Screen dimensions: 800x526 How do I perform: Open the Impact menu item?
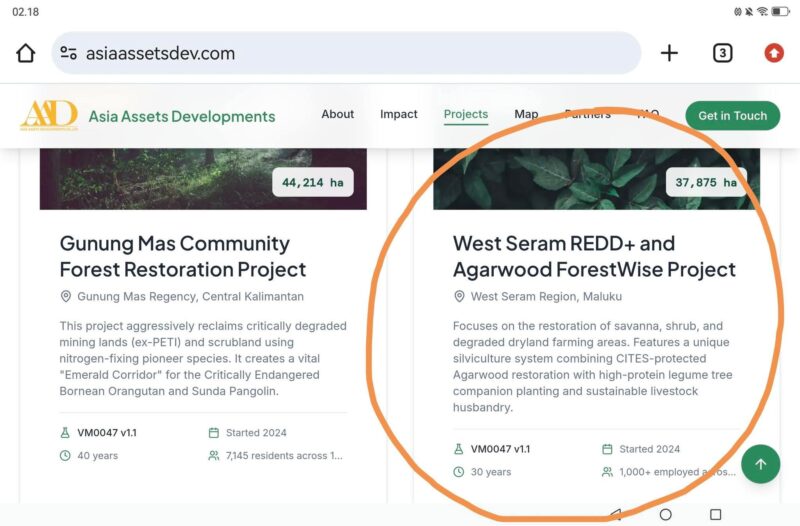tap(398, 115)
